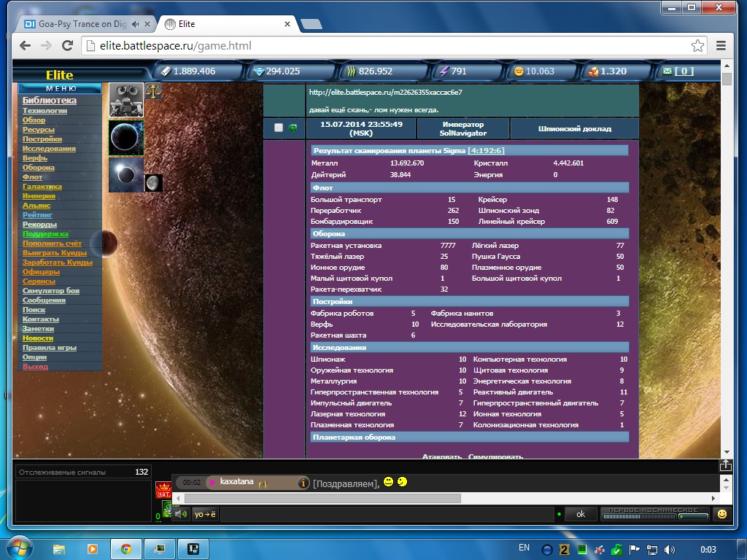Bookmark the page with star icon
The height and width of the screenshot is (560, 747).
tap(697, 46)
